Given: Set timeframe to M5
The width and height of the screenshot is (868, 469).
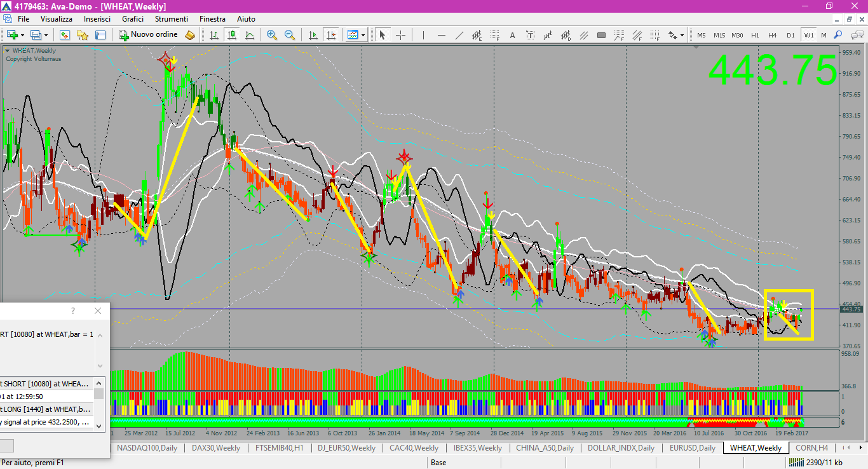Looking at the screenshot, I should [x=702, y=35].
